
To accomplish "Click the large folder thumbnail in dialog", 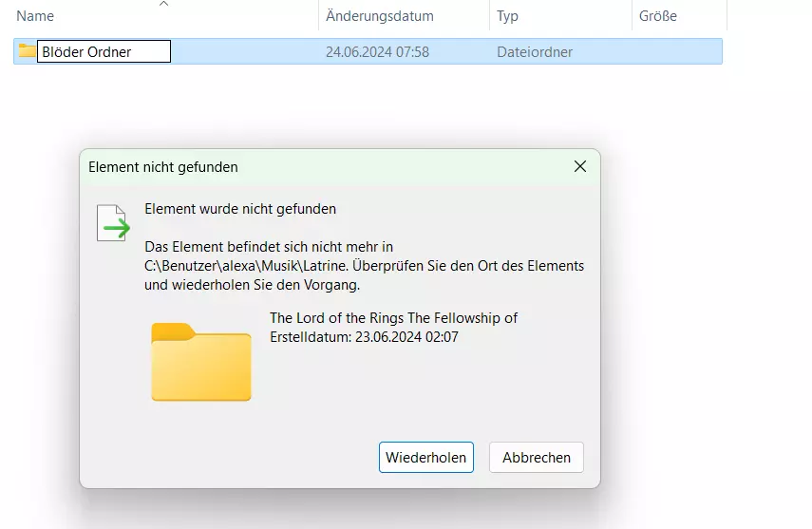I will click(x=201, y=362).
